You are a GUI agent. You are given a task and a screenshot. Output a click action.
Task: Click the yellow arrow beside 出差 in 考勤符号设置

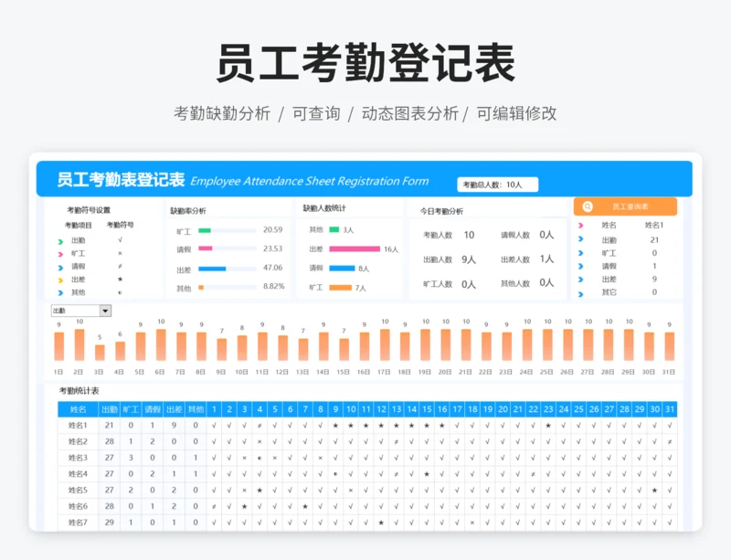pyautogui.click(x=60, y=280)
